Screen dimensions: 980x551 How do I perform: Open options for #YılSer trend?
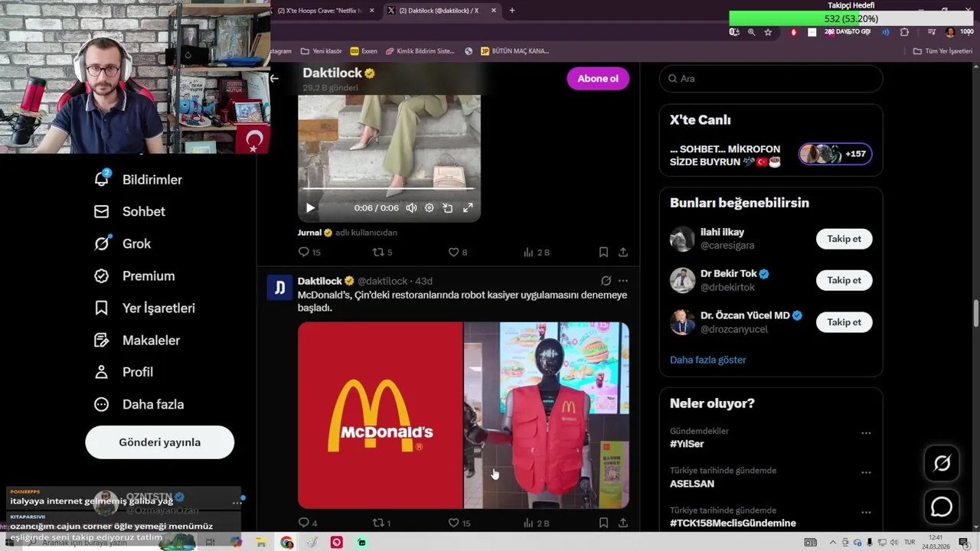866,433
